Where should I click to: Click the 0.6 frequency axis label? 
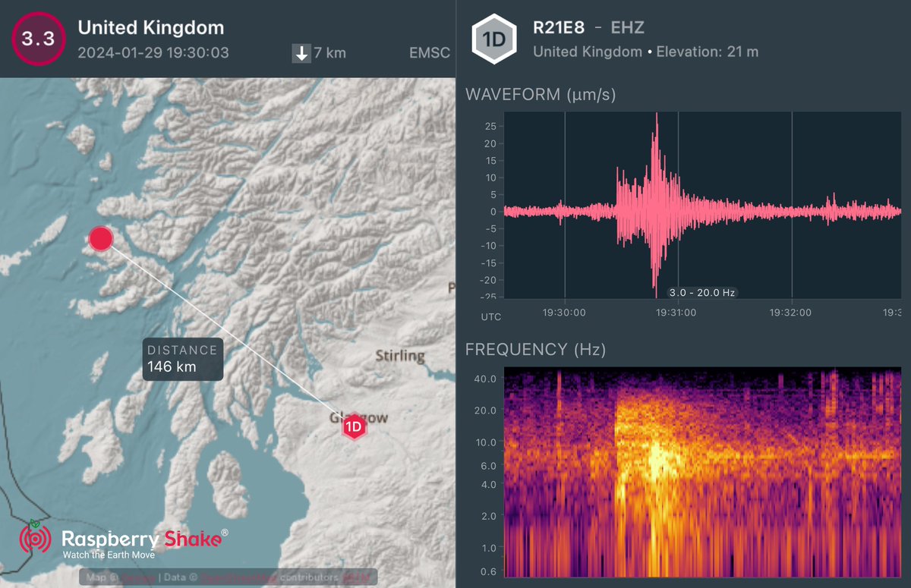488,571
